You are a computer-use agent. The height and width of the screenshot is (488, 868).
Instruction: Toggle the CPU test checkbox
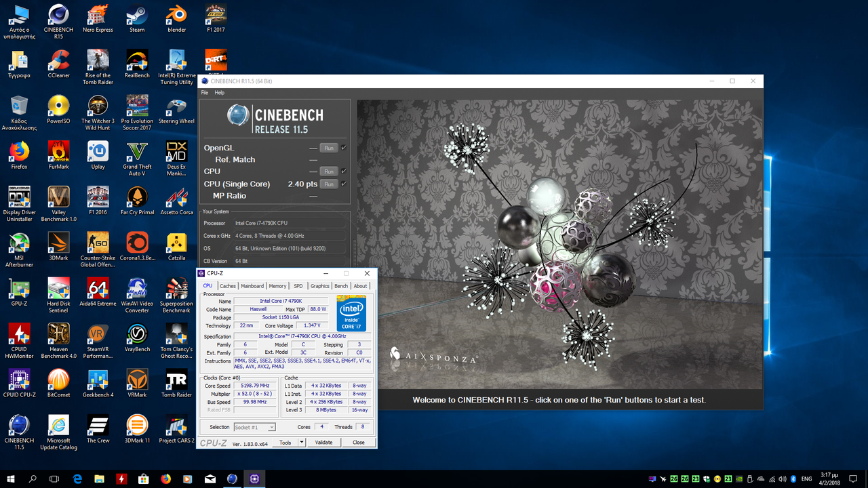[344, 171]
